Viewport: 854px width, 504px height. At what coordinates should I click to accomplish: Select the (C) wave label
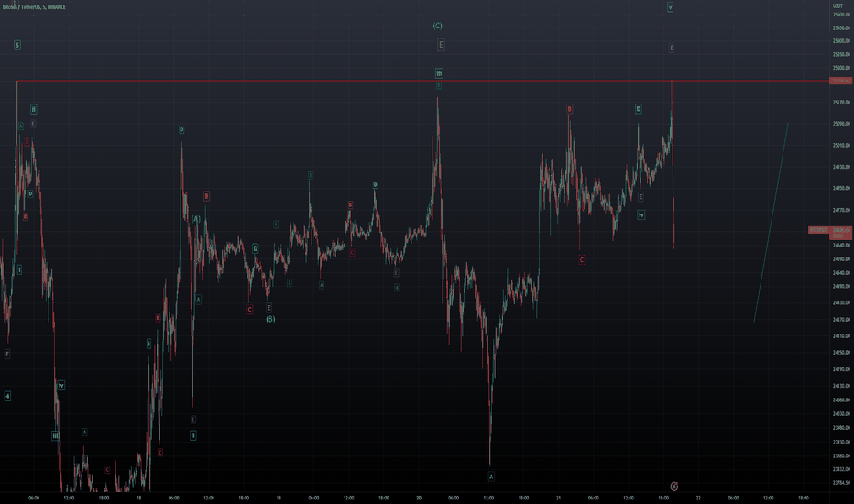[x=437, y=26]
